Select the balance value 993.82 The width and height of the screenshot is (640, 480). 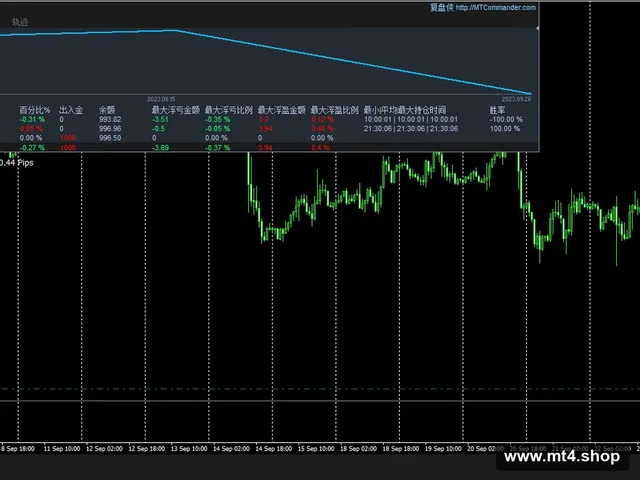click(x=110, y=120)
